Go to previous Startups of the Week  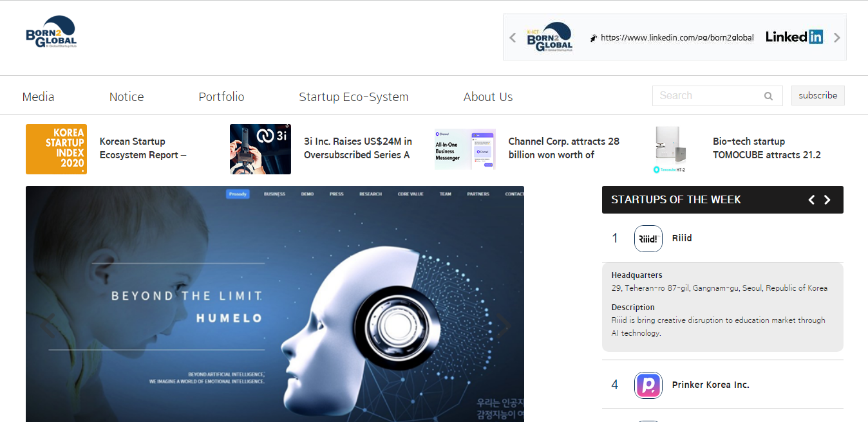[x=811, y=199]
